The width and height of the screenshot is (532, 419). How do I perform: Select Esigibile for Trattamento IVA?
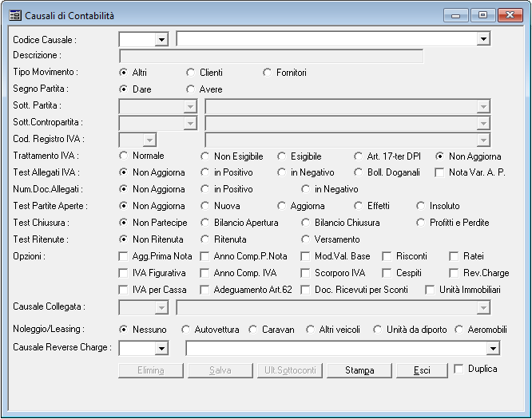(282, 156)
